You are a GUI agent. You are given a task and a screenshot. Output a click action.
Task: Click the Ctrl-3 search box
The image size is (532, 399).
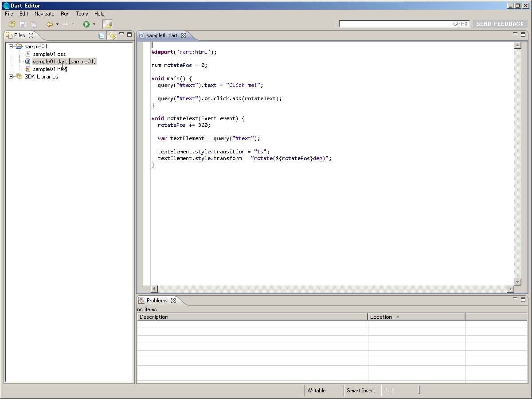(x=404, y=24)
